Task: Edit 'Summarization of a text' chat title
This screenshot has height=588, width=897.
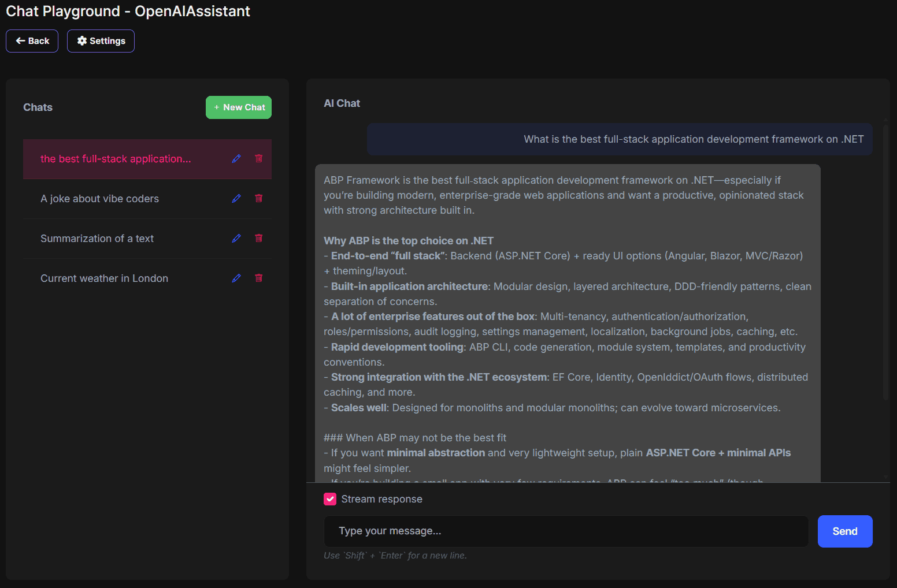Action: (236, 238)
